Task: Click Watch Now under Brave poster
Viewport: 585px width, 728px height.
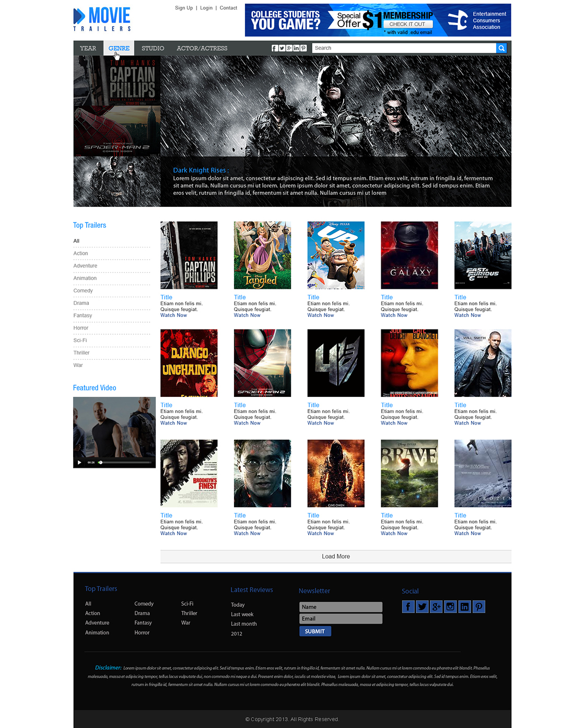Action: tap(394, 533)
